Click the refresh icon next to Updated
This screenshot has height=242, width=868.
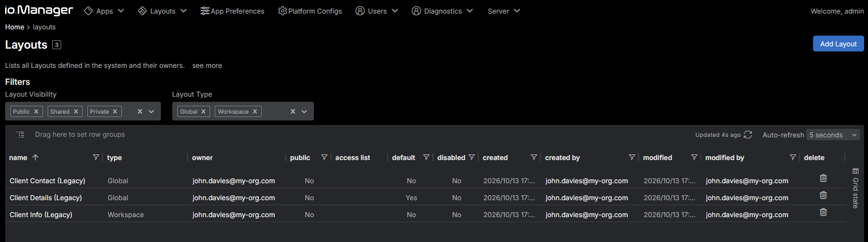click(x=748, y=135)
